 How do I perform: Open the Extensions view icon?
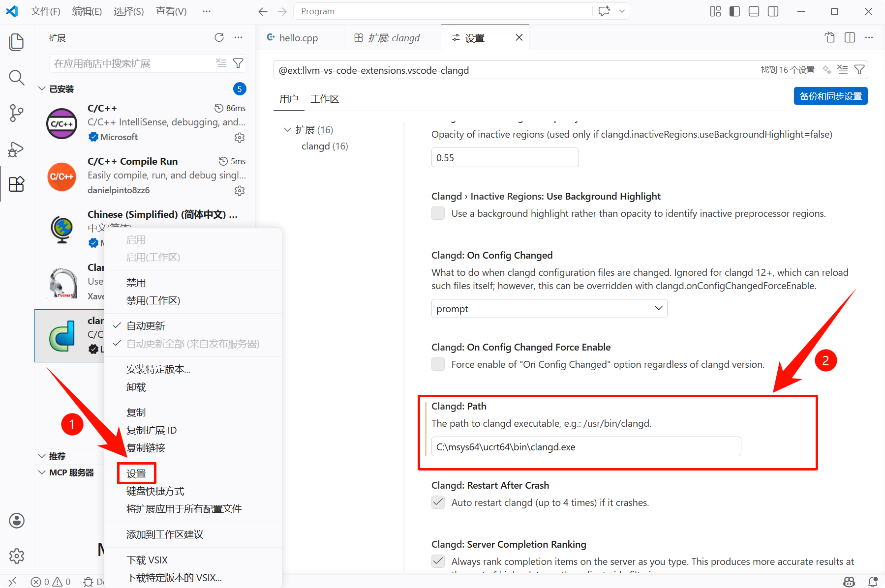point(17,184)
